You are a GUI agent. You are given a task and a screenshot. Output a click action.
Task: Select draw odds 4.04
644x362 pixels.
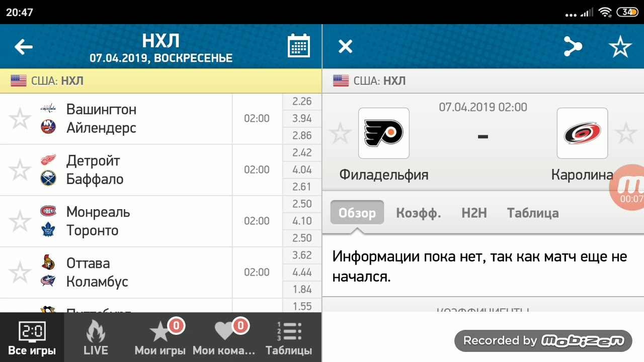[x=302, y=170]
